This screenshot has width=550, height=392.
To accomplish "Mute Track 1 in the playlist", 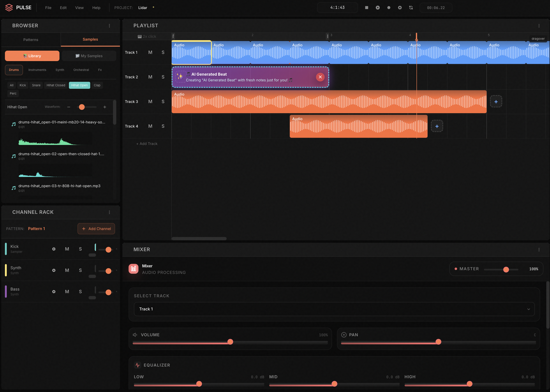I will click(150, 52).
